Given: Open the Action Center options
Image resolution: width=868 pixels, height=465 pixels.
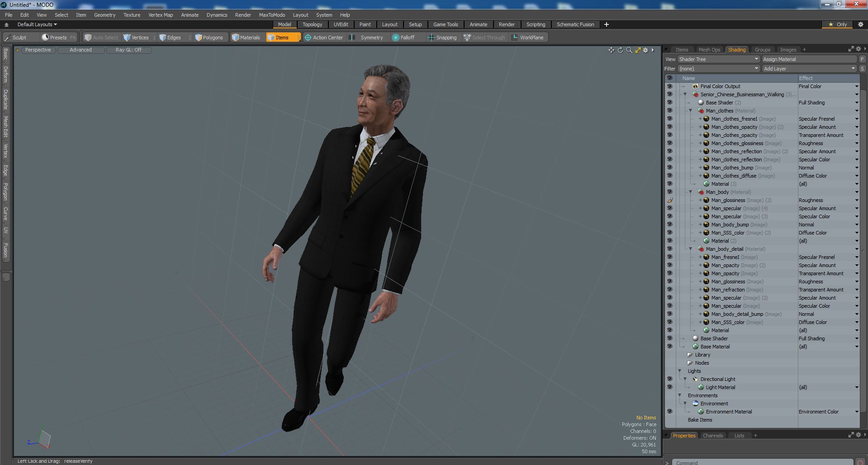Looking at the screenshot, I should (324, 38).
